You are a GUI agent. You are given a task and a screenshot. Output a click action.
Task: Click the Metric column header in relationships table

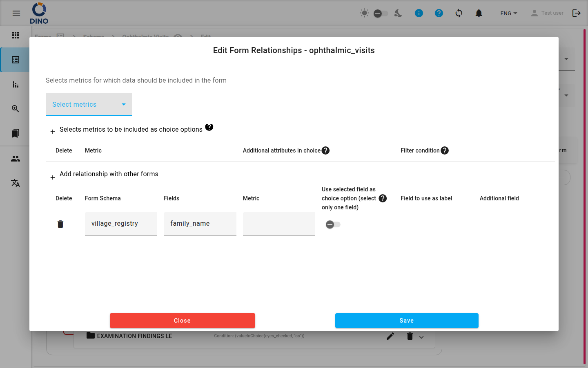[251, 198]
